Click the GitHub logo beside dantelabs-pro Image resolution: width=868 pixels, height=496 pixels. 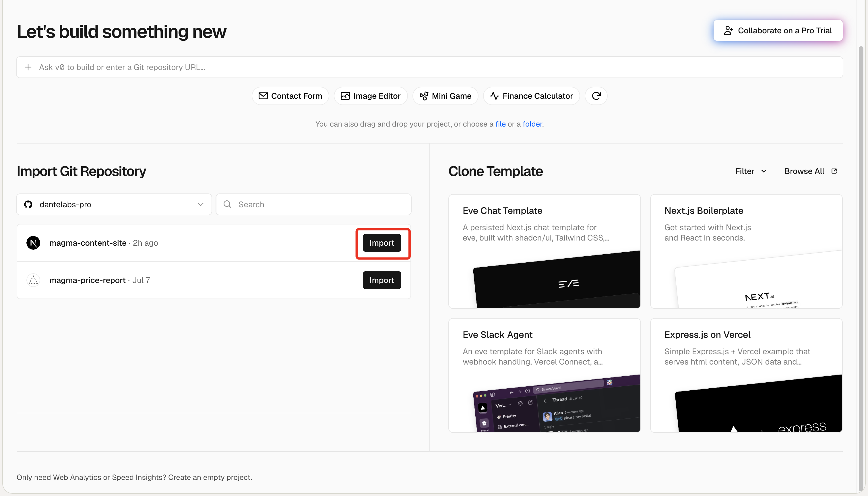click(x=28, y=204)
